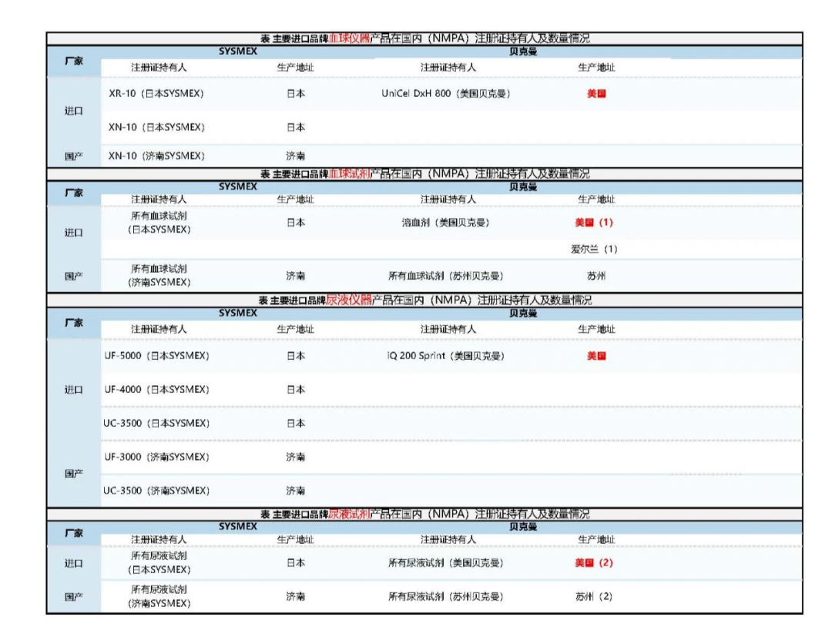
Task: Click red 美国 (1) value
Action: pos(594,223)
